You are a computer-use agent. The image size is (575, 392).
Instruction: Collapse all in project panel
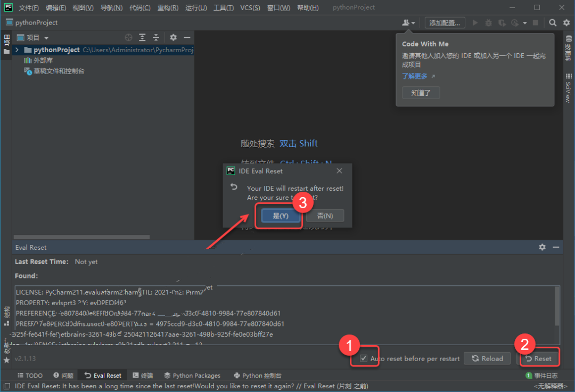pyautogui.click(x=156, y=37)
